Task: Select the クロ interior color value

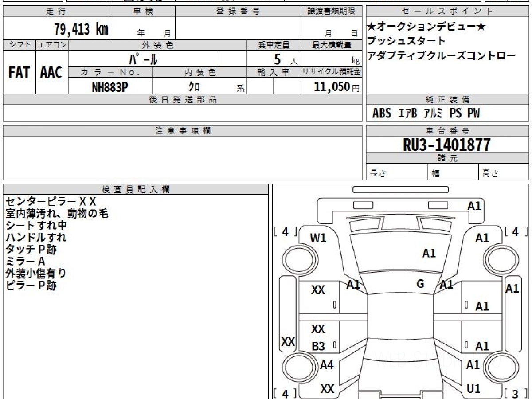Action: [194, 86]
